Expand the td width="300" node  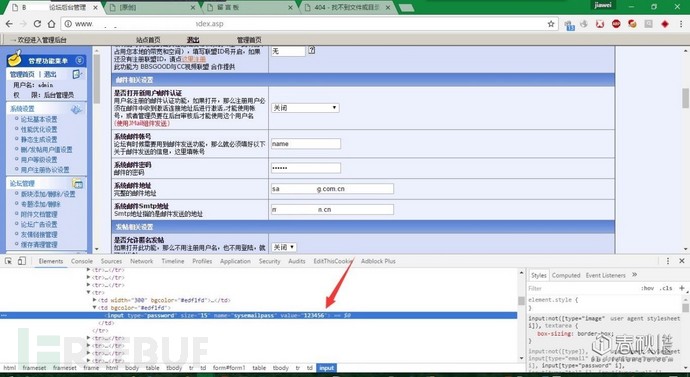[x=95, y=300]
